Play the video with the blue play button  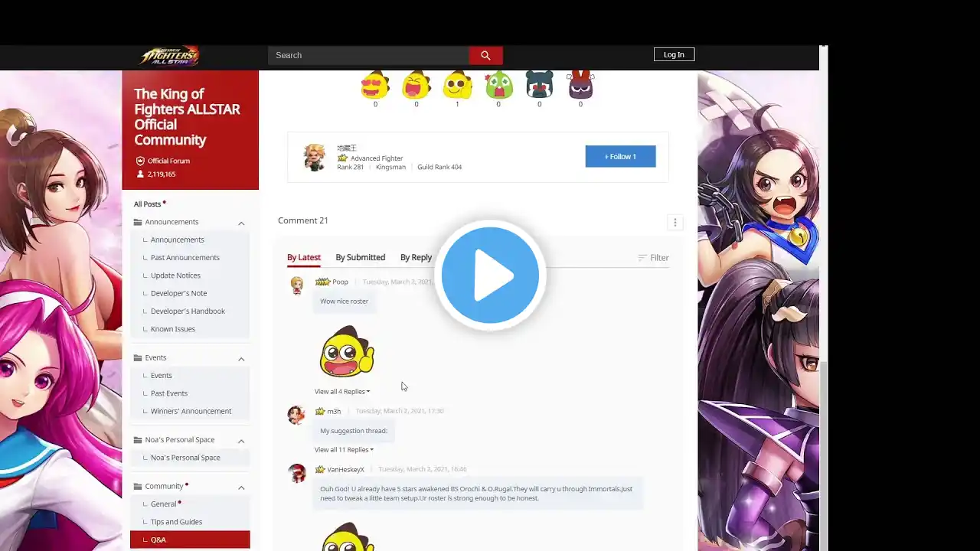pyautogui.click(x=490, y=275)
